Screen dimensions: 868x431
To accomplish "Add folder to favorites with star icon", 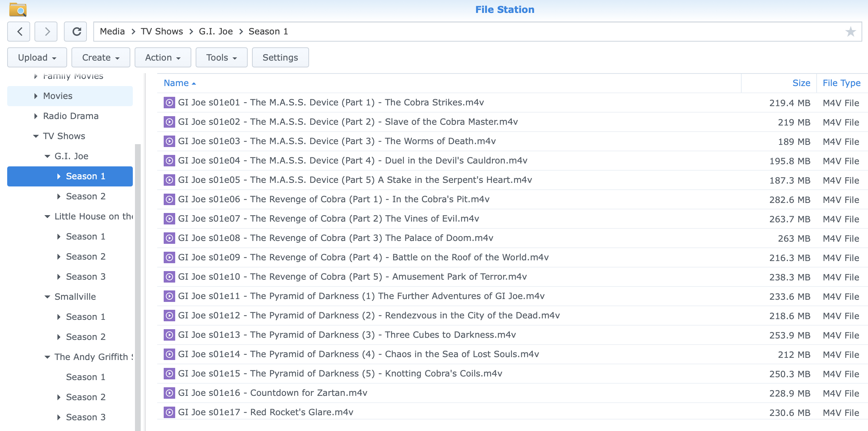I will click(850, 32).
